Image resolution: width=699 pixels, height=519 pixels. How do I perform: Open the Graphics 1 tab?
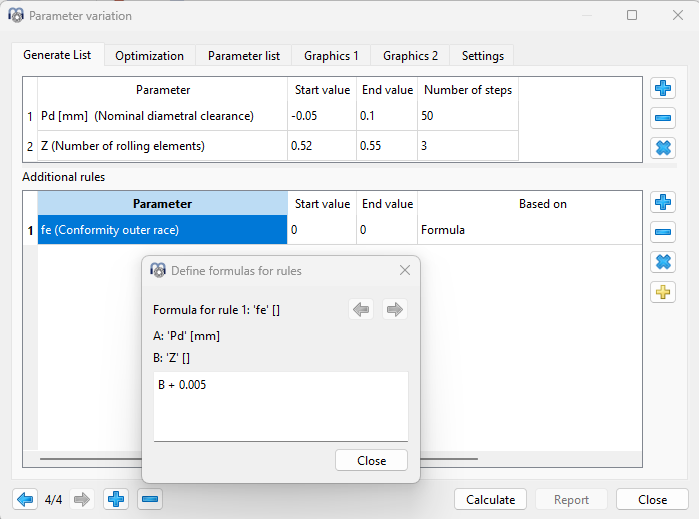(331, 56)
